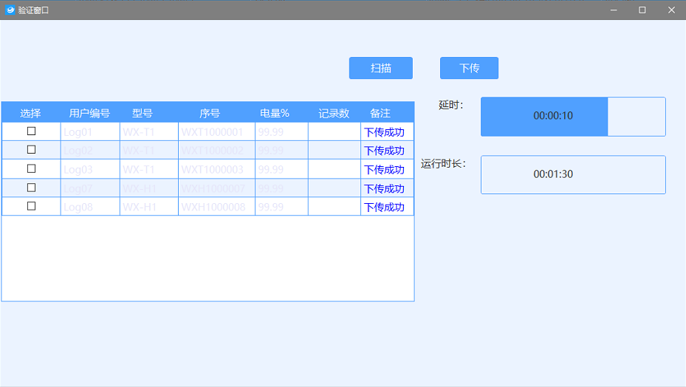Image resolution: width=686 pixels, height=387 pixels.
Task: Click the WX-T1 model cell in Log01 row
Action: click(149, 132)
